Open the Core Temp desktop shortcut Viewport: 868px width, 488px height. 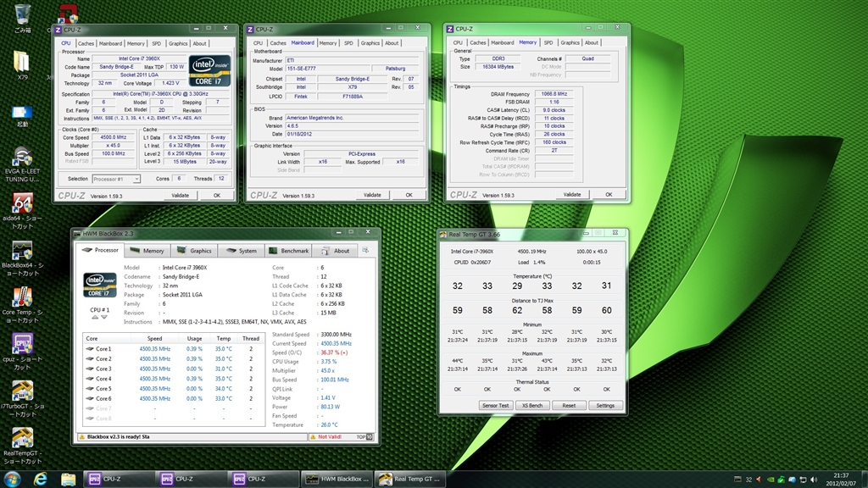tap(22, 297)
